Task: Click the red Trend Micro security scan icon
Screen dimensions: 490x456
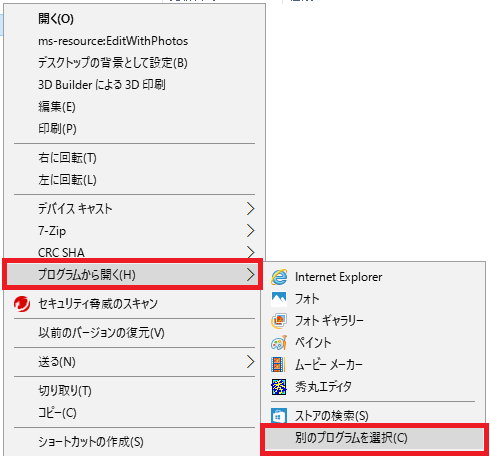Action: [x=22, y=304]
